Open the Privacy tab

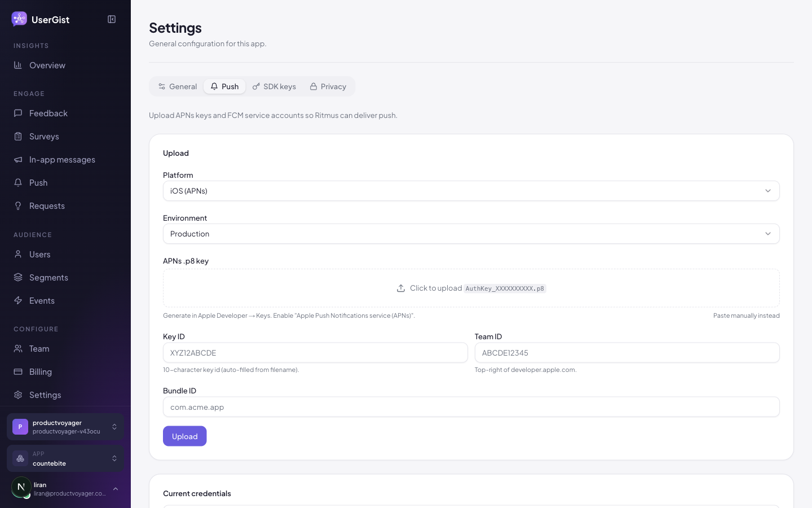328,86
